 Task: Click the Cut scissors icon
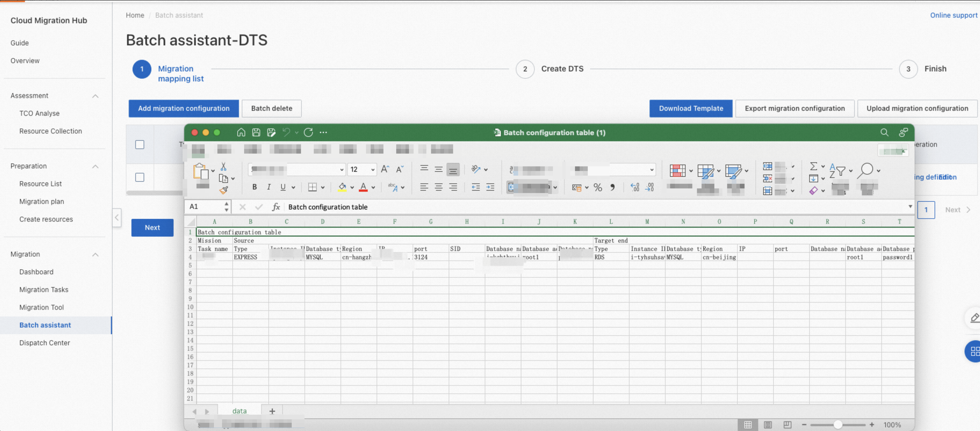(223, 166)
